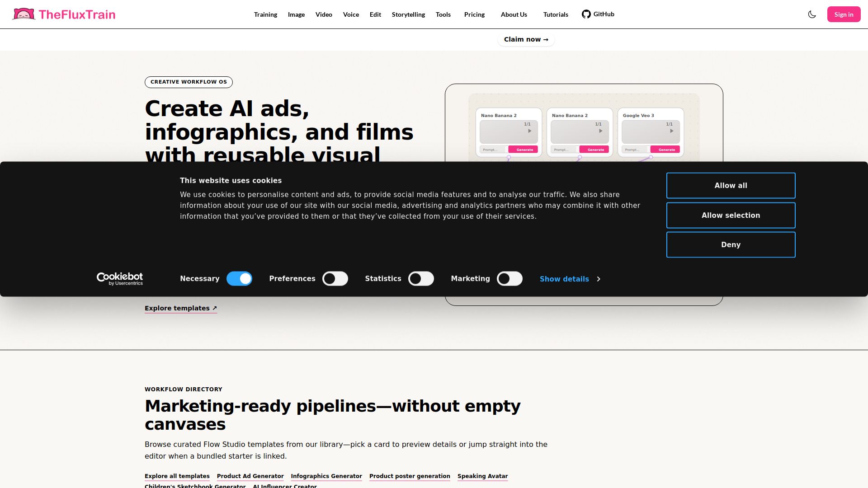Click the CREATIVE WORKFLOW OS badge

[x=189, y=82]
